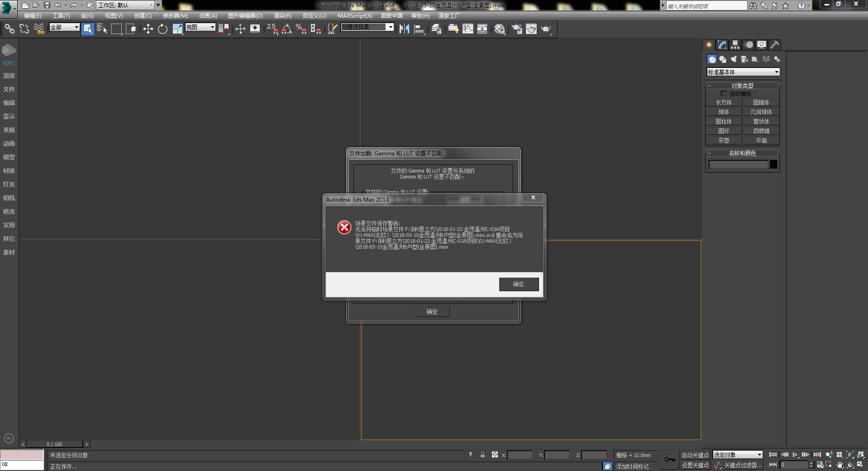
Task: Click the Unlink Selection tool
Action: (24, 29)
